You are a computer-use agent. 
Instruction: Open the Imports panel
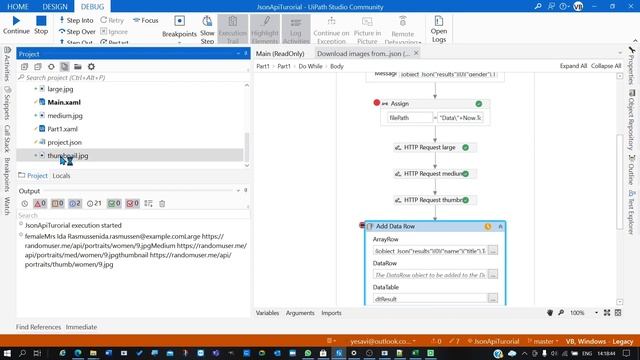(331, 313)
